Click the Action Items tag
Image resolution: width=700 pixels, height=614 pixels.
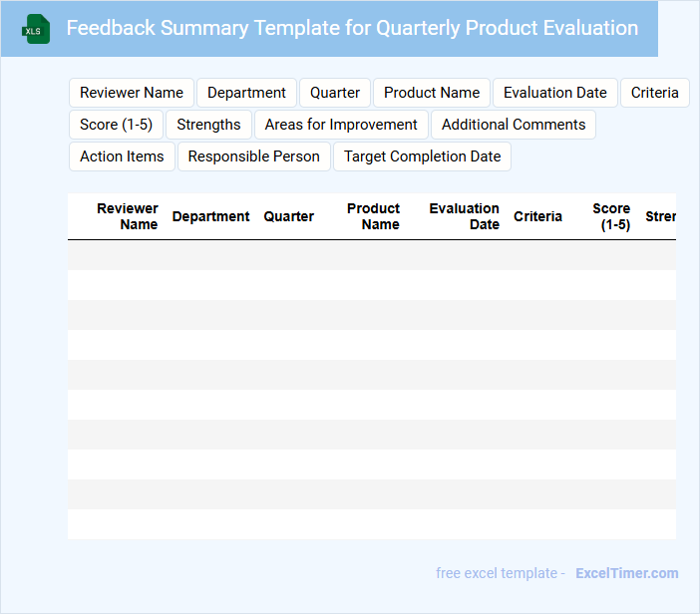122,156
